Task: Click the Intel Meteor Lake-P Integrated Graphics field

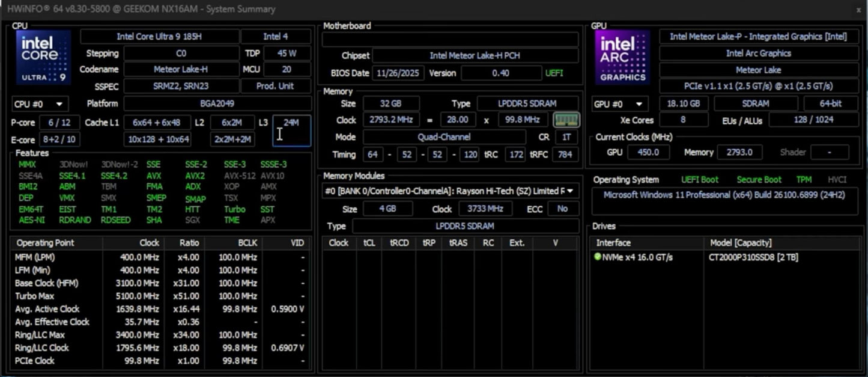Action: click(x=759, y=37)
